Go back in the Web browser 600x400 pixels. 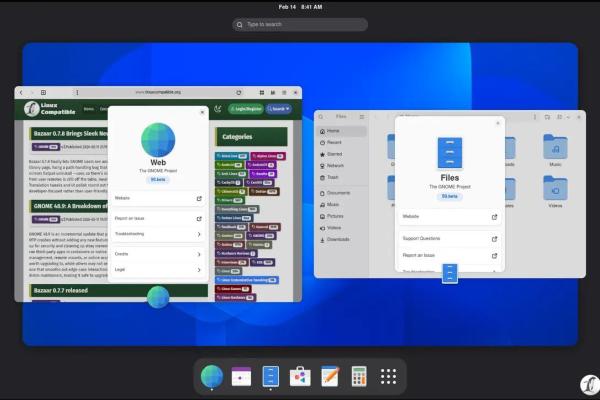[x=21, y=93]
